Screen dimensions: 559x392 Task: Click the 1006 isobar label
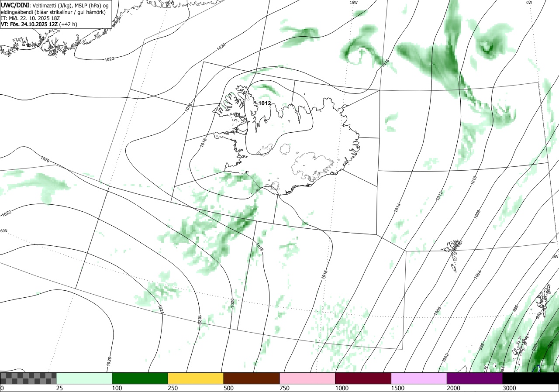438,311
